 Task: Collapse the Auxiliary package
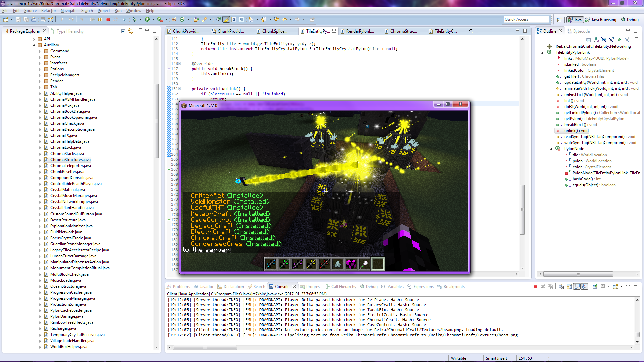click(34, 45)
